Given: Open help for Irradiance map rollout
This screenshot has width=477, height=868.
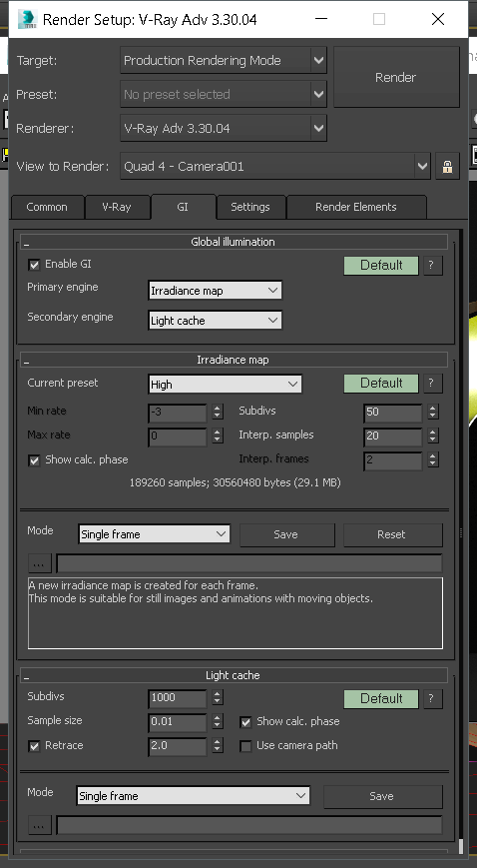Looking at the screenshot, I should [432, 384].
